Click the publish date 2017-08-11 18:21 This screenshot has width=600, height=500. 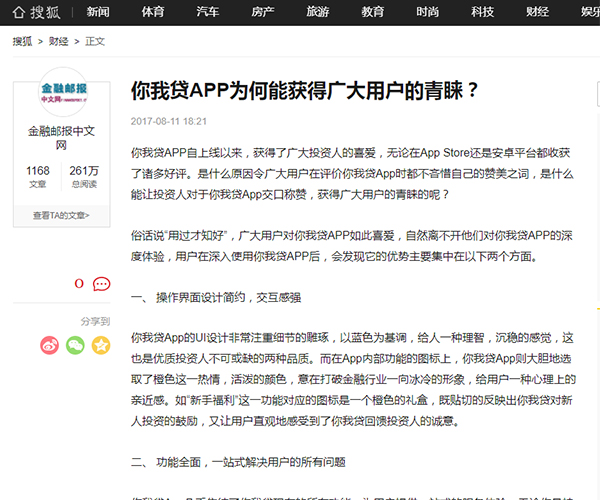click(169, 122)
